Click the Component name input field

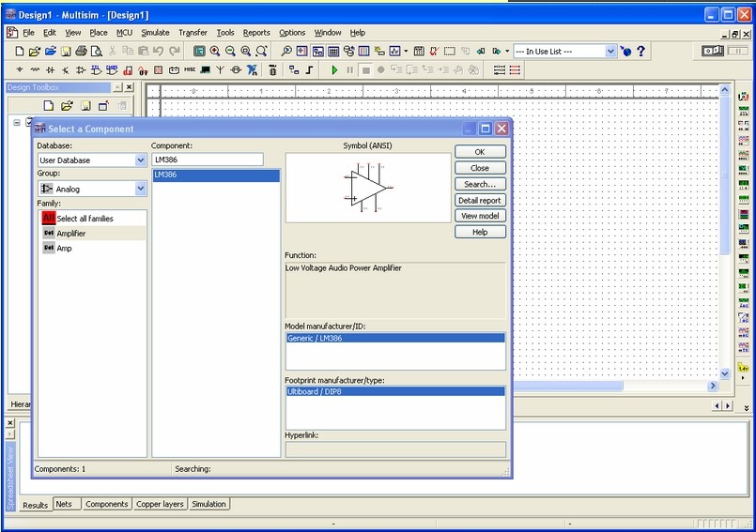(x=208, y=160)
